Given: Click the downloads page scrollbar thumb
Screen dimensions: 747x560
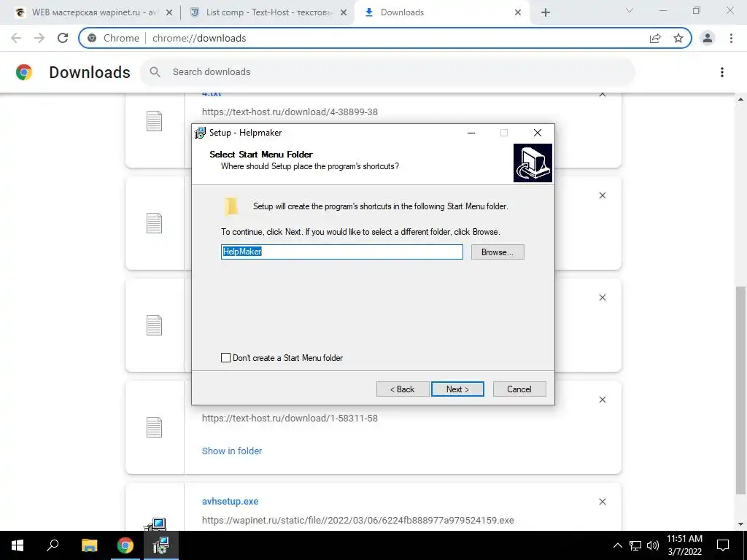Looking at the screenshot, I should pos(740,391).
